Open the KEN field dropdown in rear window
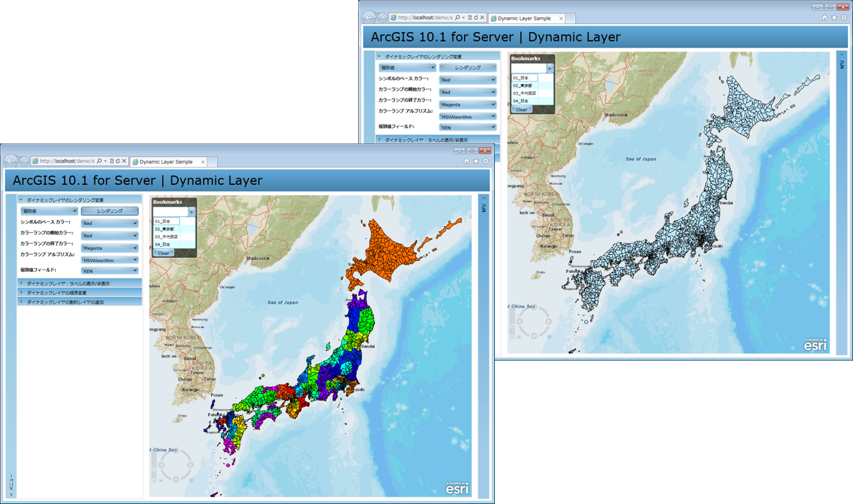Image resolution: width=853 pixels, height=504 pixels. coord(468,127)
